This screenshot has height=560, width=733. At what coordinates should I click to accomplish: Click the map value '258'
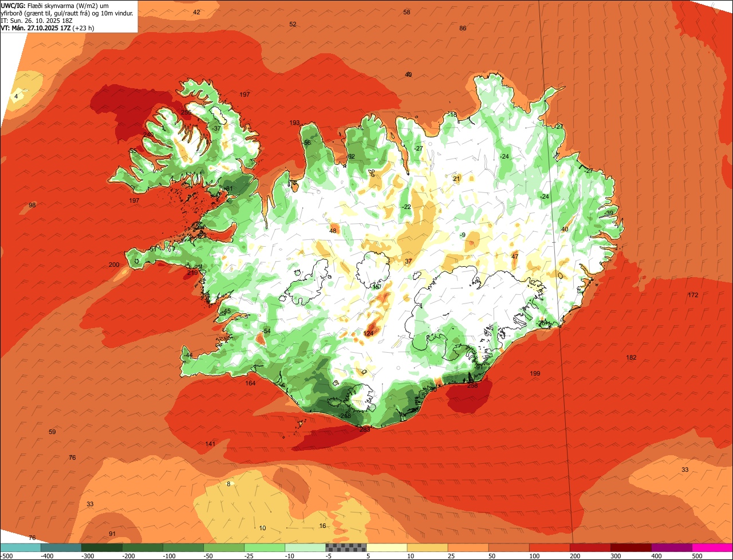[472, 385]
